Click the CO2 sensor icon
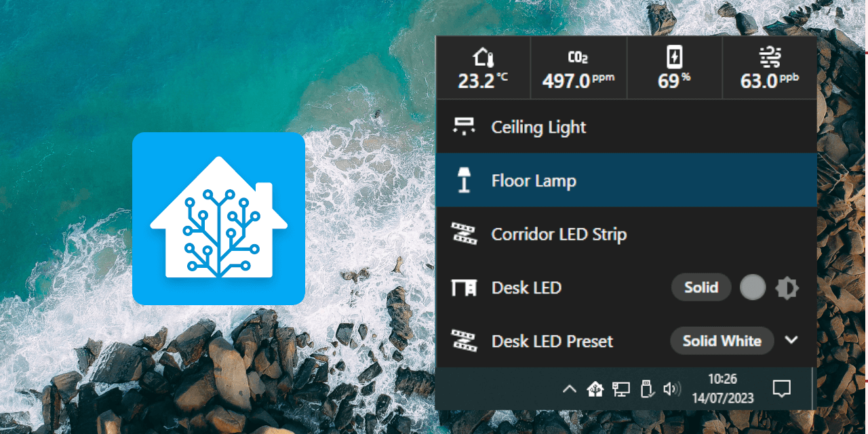This screenshot has height=434, width=868. tap(578, 58)
